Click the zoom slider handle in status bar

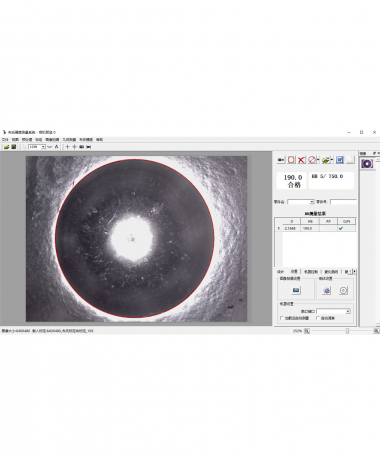347,331
